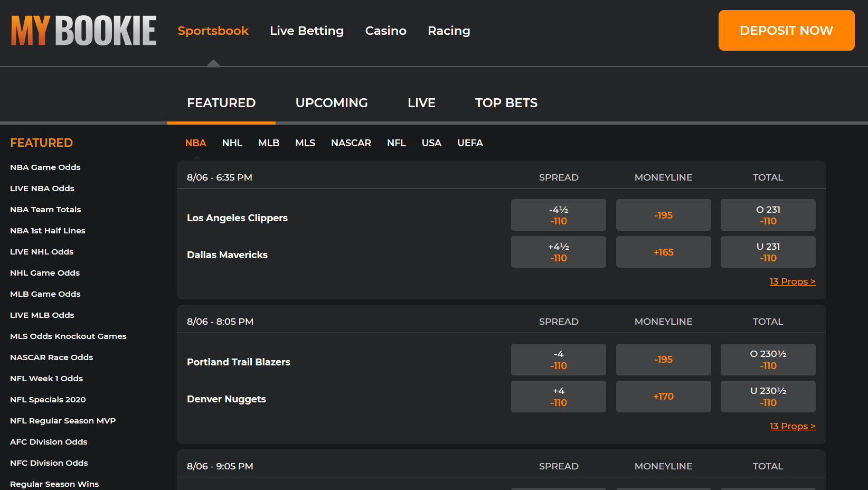868x490 pixels.
Task: Open NFL Week 1 Odds sidebar link
Action: point(46,379)
